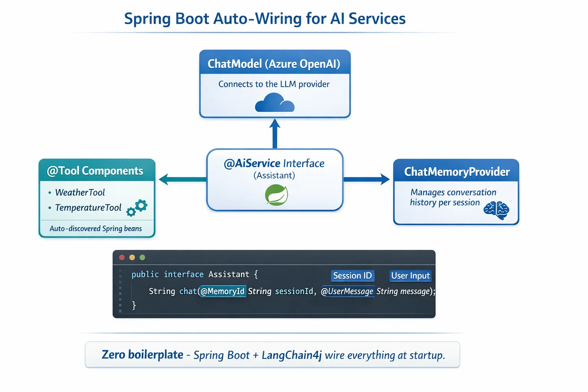The width and height of the screenshot is (588, 392).
Task: Click the brain icon in ChatMemoryProvider
Action: pos(497,211)
